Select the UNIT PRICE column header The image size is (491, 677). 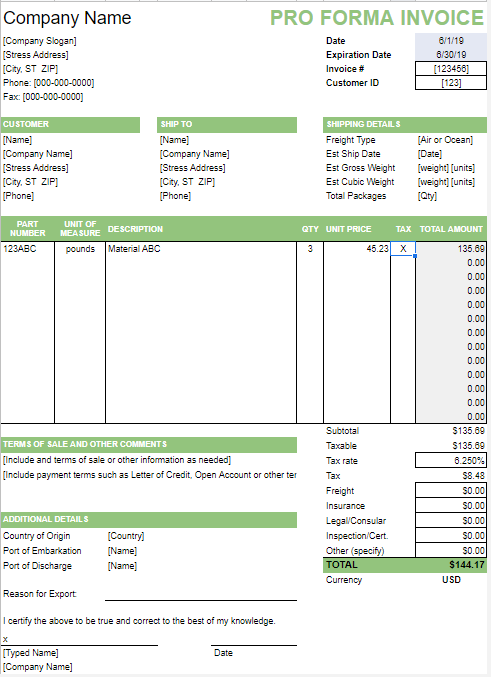click(348, 229)
